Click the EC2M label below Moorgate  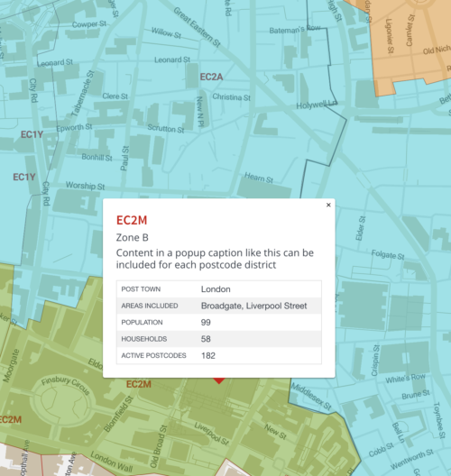pyautogui.click(x=10, y=419)
